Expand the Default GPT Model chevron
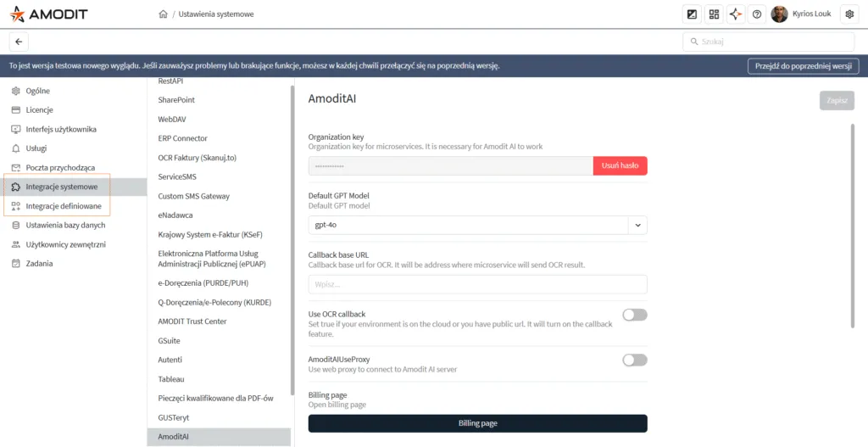 (x=637, y=226)
